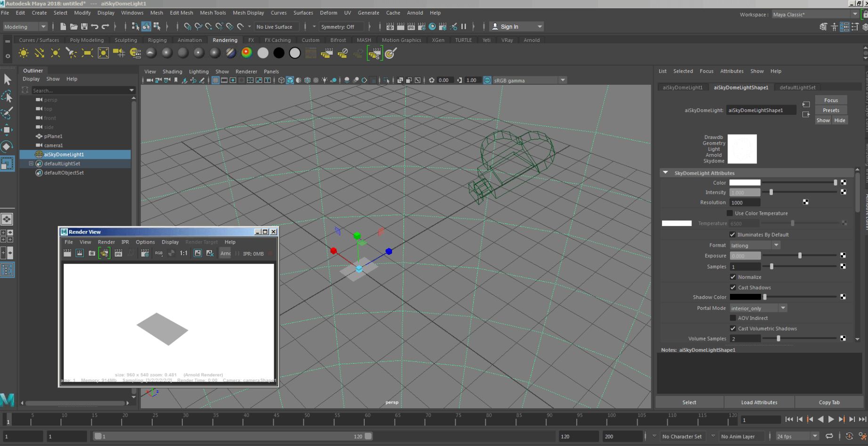Toggle auto keyframe icon at bottom right

[850, 436]
